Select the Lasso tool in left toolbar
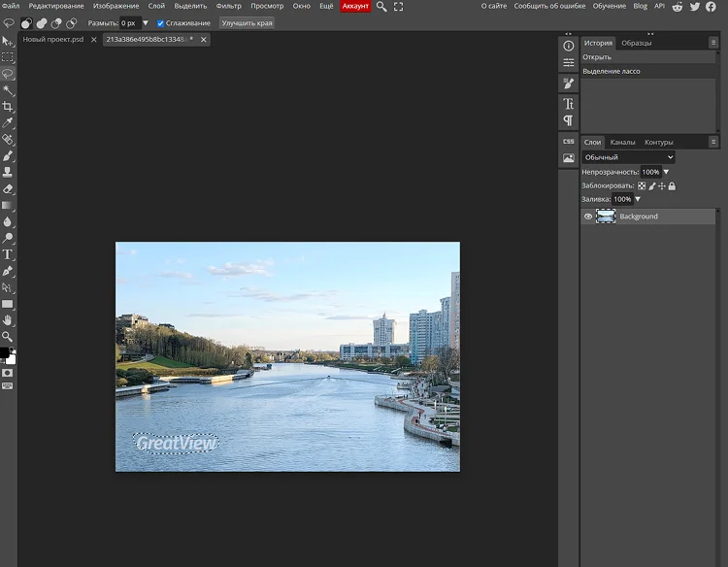The image size is (728, 567). 8,74
